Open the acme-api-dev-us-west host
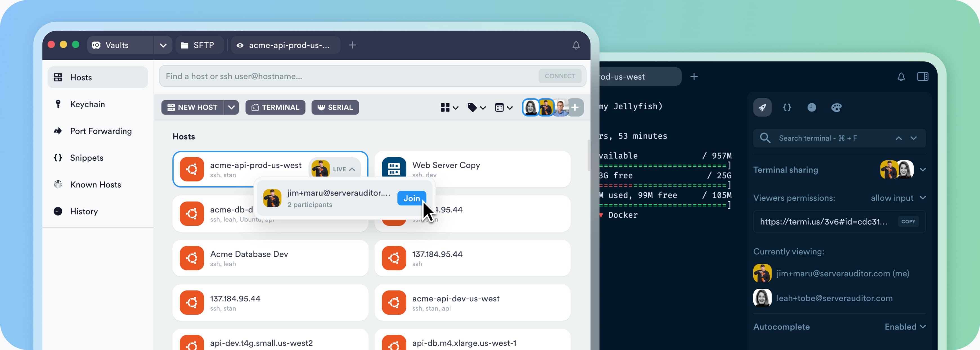980x350 pixels. pos(472,303)
